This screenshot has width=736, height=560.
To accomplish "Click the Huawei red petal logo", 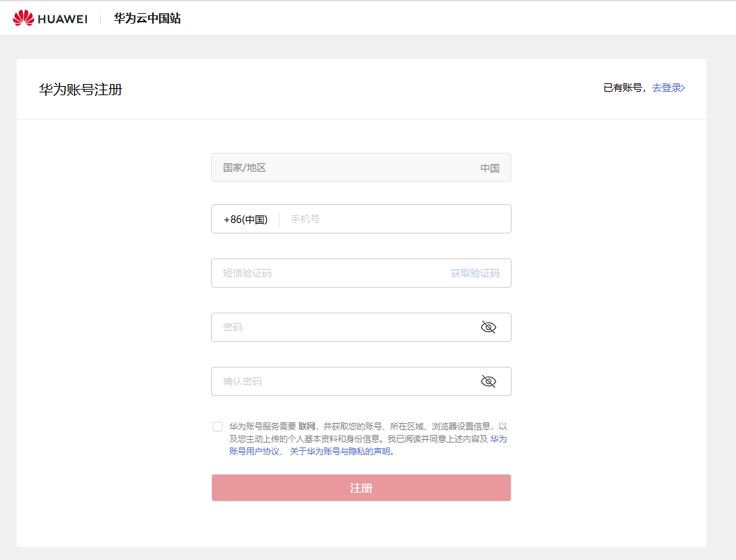I will tap(23, 19).
